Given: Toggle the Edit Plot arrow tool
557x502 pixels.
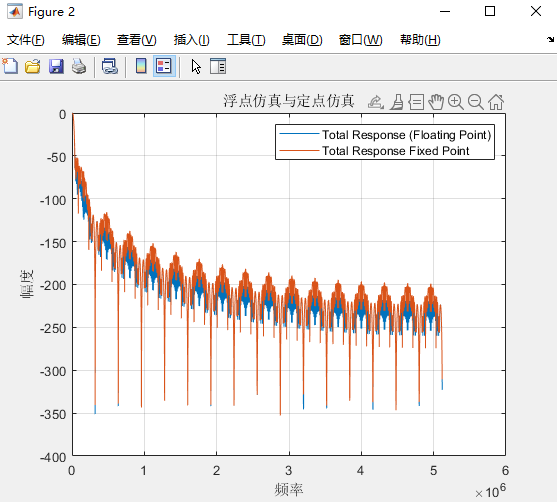Looking at the screenshot, I should coord(196,66).
